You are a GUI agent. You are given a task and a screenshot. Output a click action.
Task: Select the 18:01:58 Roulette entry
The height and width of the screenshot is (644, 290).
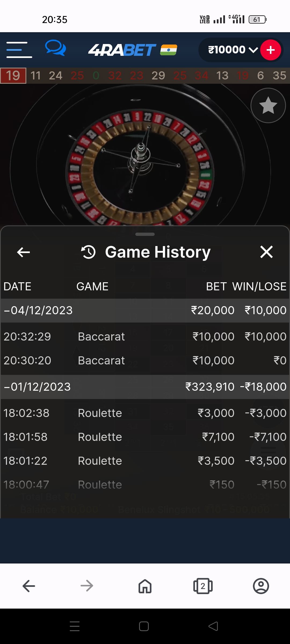click(145, 437)
